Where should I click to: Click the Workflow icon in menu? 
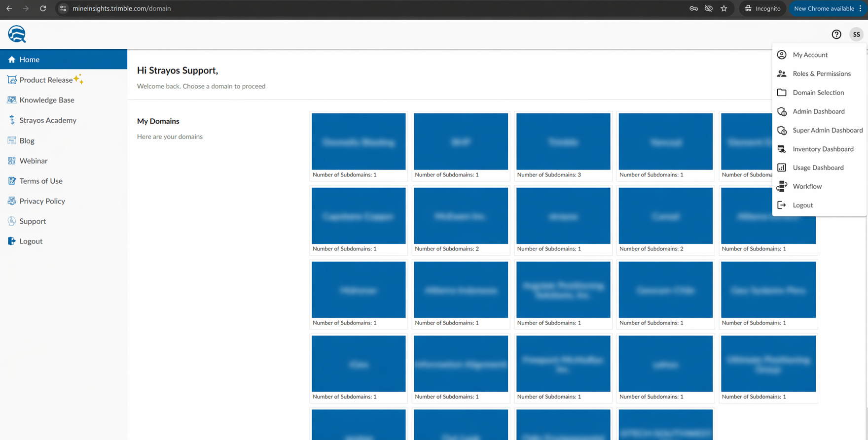782,186
